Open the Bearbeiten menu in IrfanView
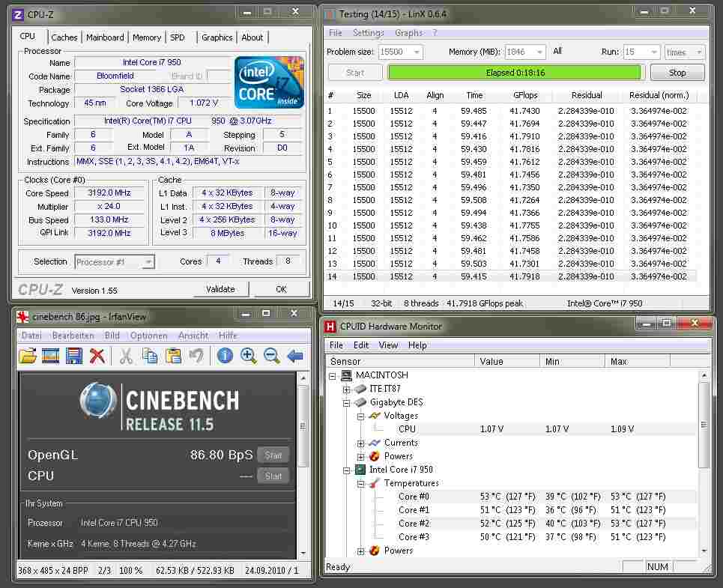 coord(73,336)
